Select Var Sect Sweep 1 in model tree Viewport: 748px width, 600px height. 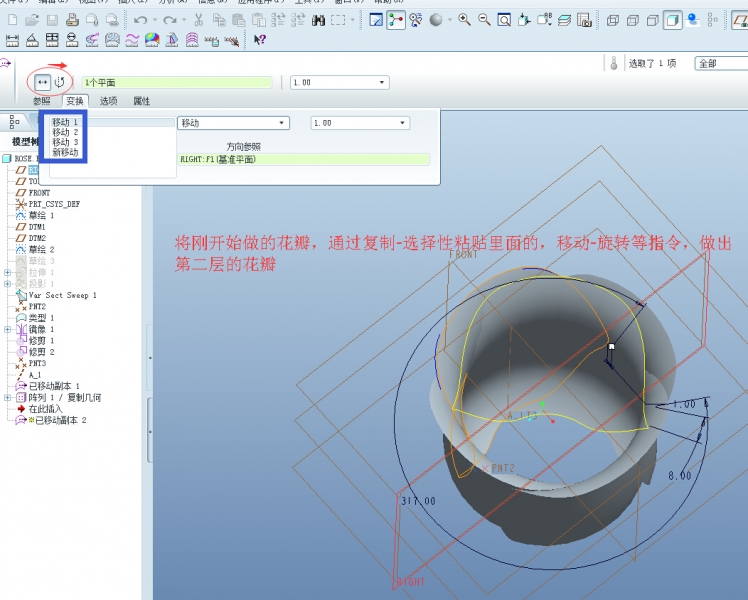tap(62, 295)
